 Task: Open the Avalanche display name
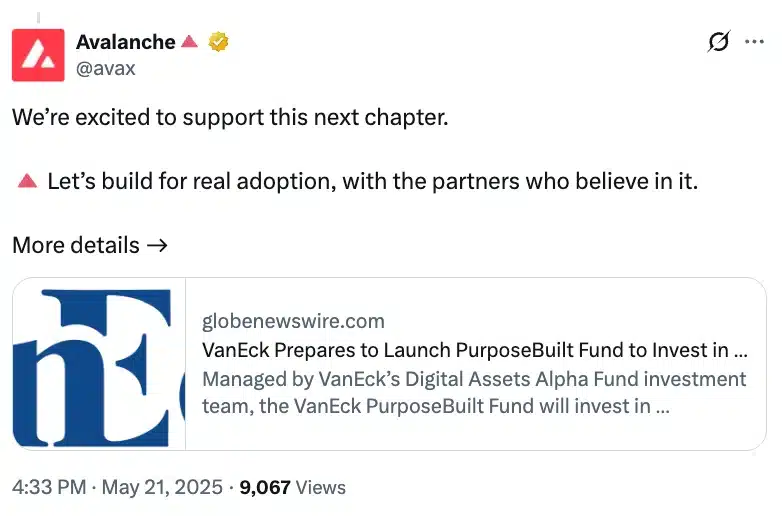pyautogui.click(x=126, y=42)
